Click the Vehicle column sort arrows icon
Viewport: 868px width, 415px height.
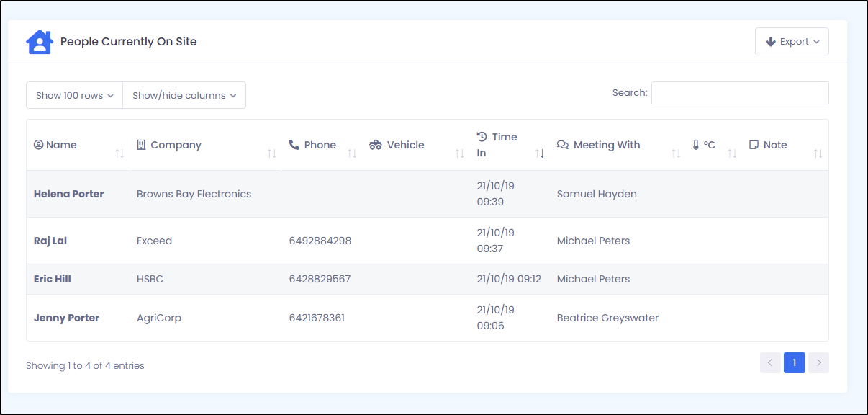pyautogui.click(x=459, y=153)
